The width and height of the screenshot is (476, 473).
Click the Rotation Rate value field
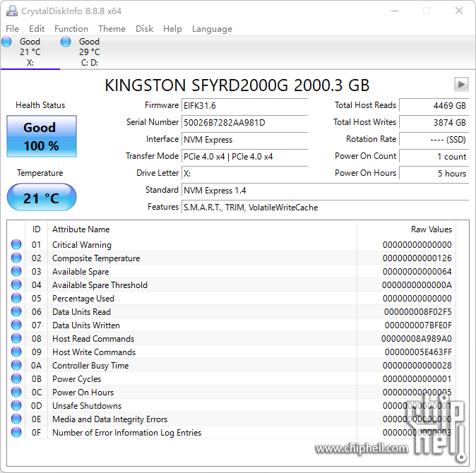coord(434,140)
